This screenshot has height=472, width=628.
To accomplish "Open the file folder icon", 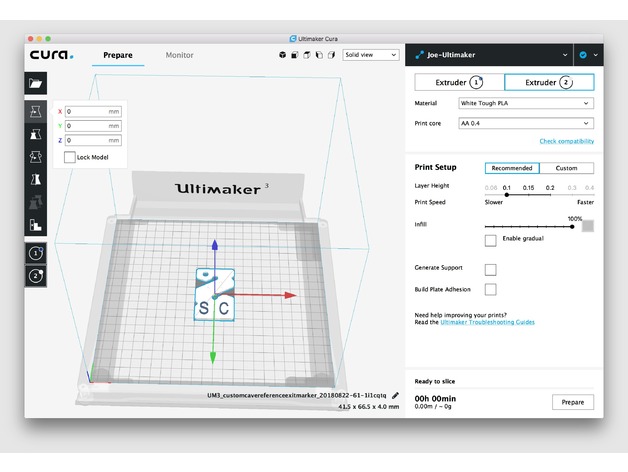I will click(36, 83).
